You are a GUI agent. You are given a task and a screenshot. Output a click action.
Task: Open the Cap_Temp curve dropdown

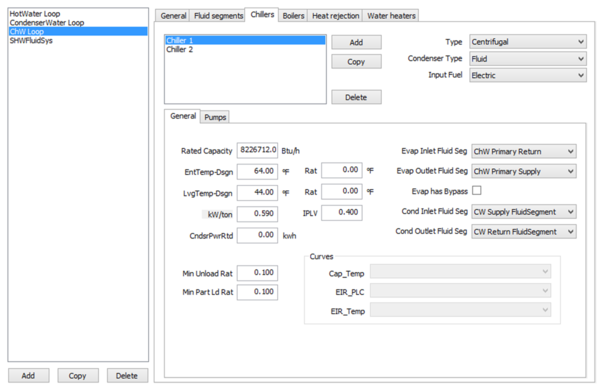(x=460, y=271)
